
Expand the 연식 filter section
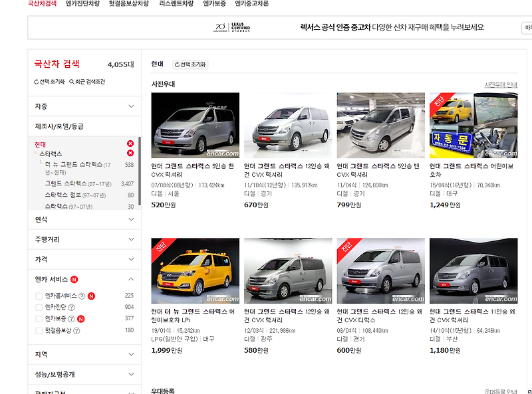coord(84,219)
